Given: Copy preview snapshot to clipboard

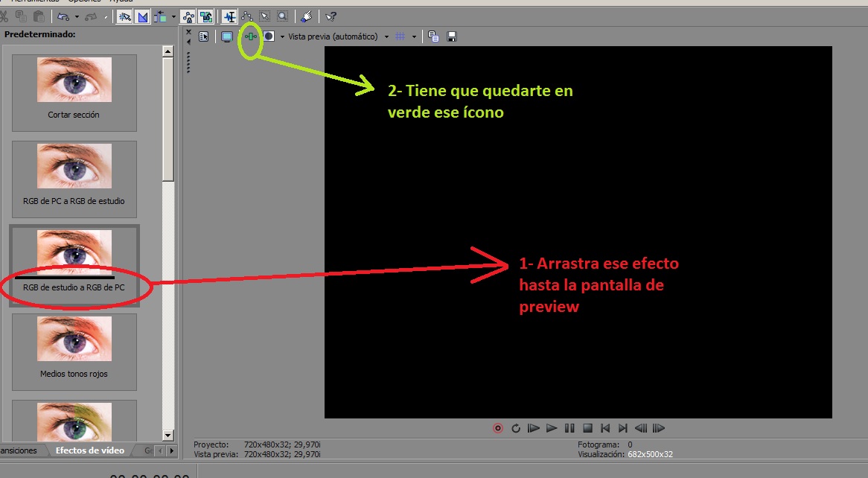Looking at the screenshot, I should 433,36.
